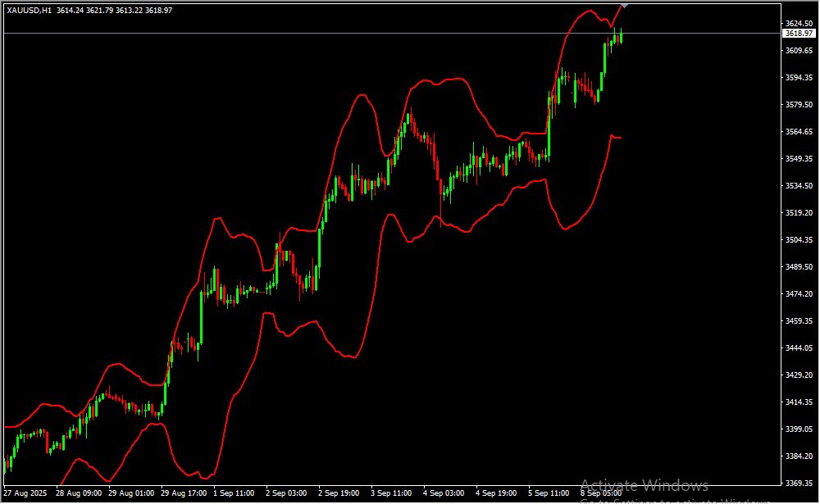
Task: Select the 3444.00 price scale level
Action: click(x=798, y=347)
